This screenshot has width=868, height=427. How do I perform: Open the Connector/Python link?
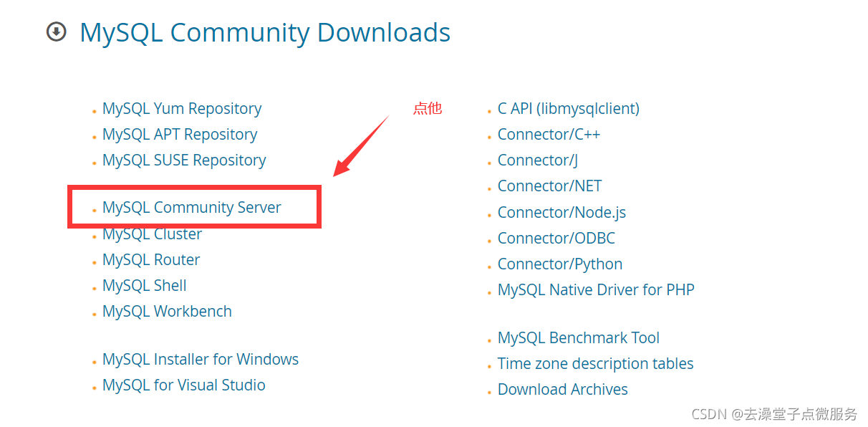[x=560, y=264]
